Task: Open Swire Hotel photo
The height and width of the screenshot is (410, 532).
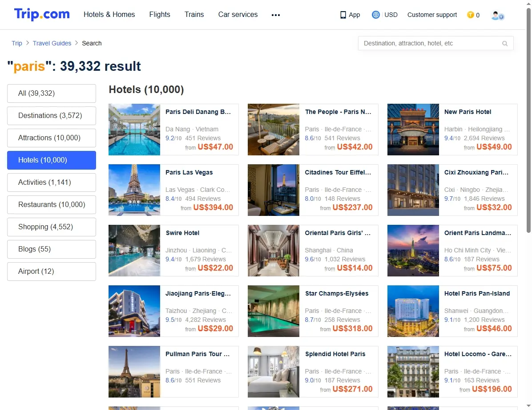Action: coord(134,250)
